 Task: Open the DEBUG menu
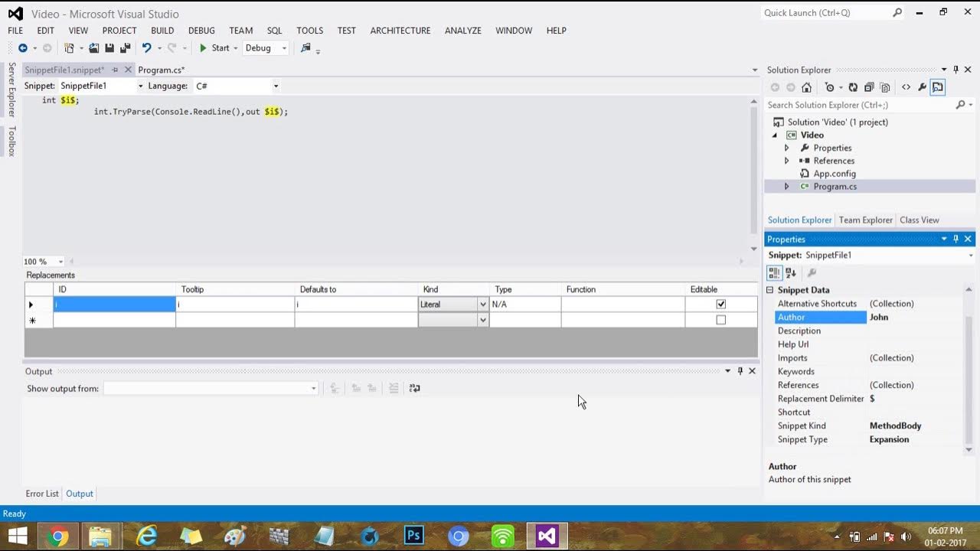201,31
